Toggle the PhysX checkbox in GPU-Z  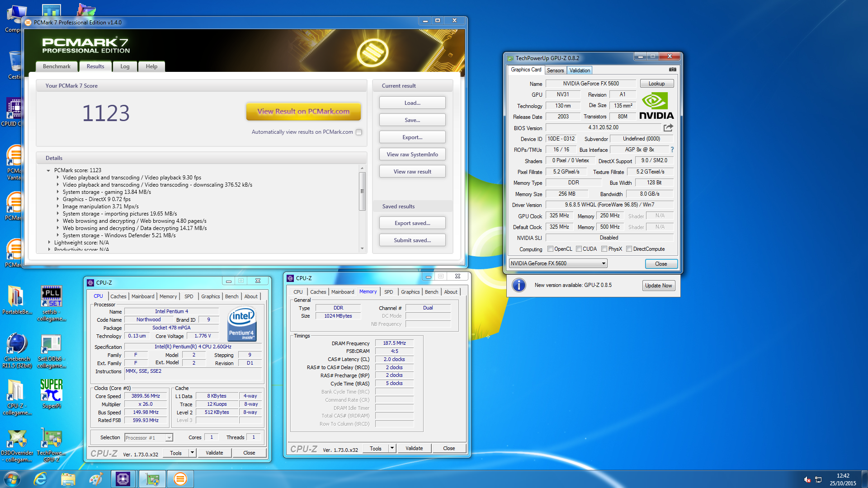(604, 249)
